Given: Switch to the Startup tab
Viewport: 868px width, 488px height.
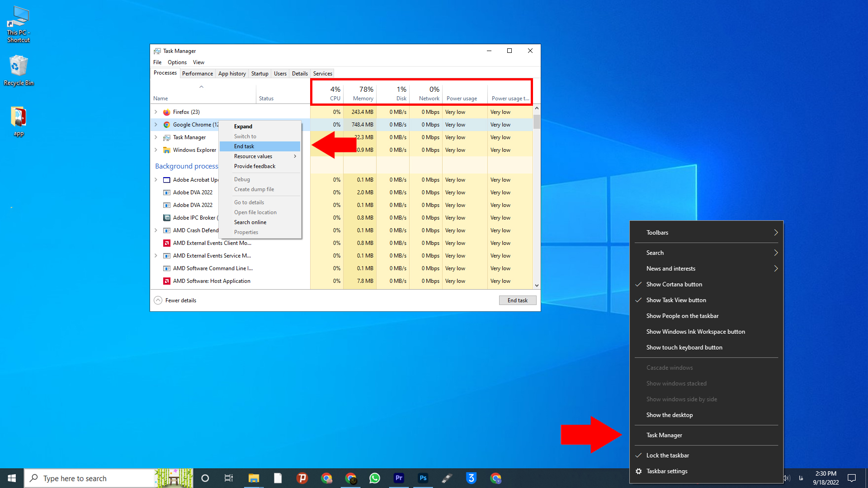Looking at the screenshot, I should (260, 74).
